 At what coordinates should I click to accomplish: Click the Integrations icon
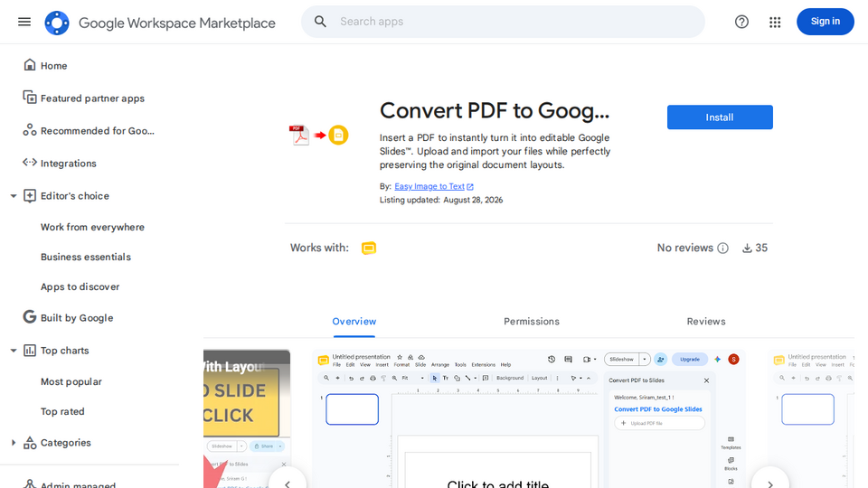[30, 163]
